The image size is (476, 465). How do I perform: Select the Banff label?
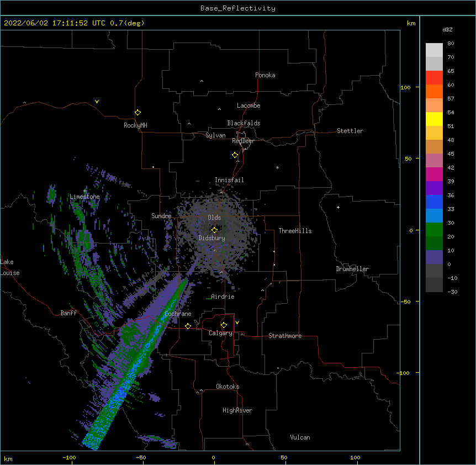68,313
